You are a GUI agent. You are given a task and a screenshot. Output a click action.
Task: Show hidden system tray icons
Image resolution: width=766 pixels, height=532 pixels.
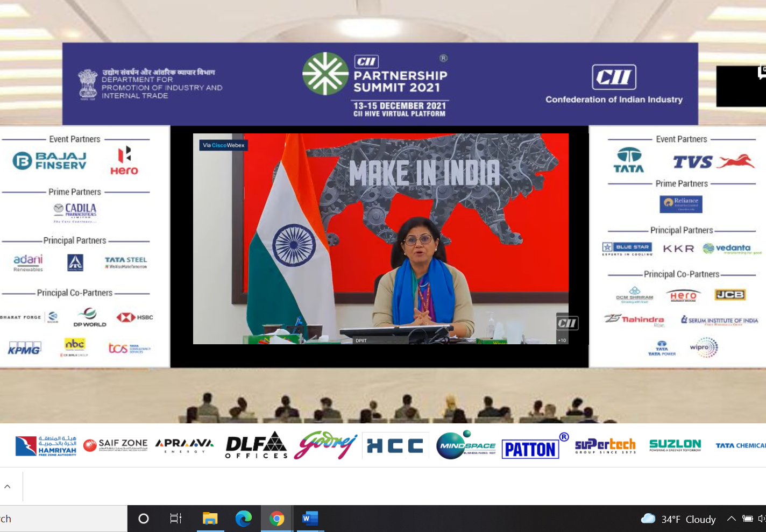[x=731, y=519]
